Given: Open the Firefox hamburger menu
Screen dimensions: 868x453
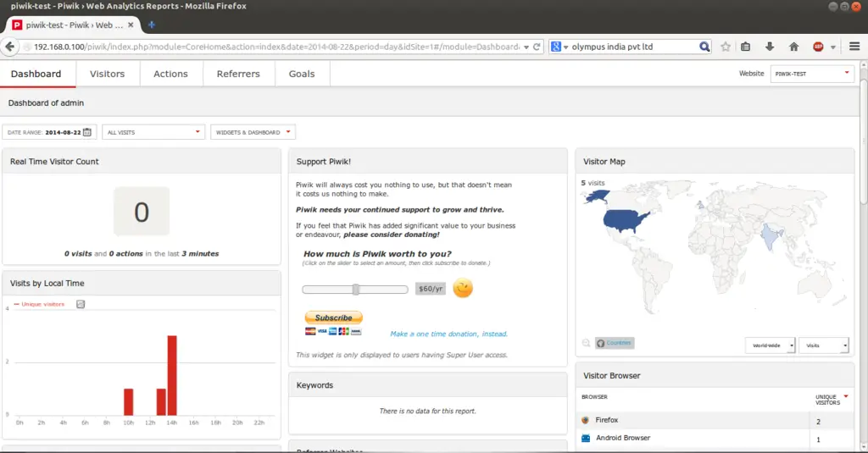Looking at the screenshot, I should [x=854, y=47].
